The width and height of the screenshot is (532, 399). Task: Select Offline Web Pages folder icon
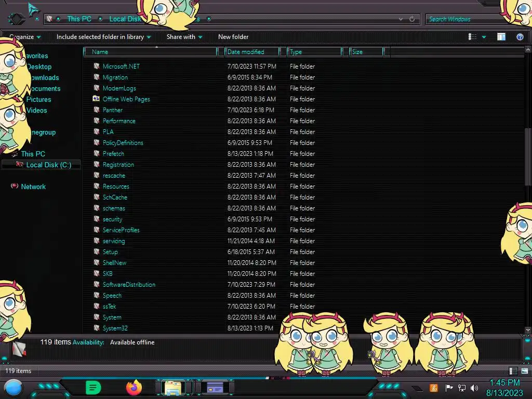point(96,98)
